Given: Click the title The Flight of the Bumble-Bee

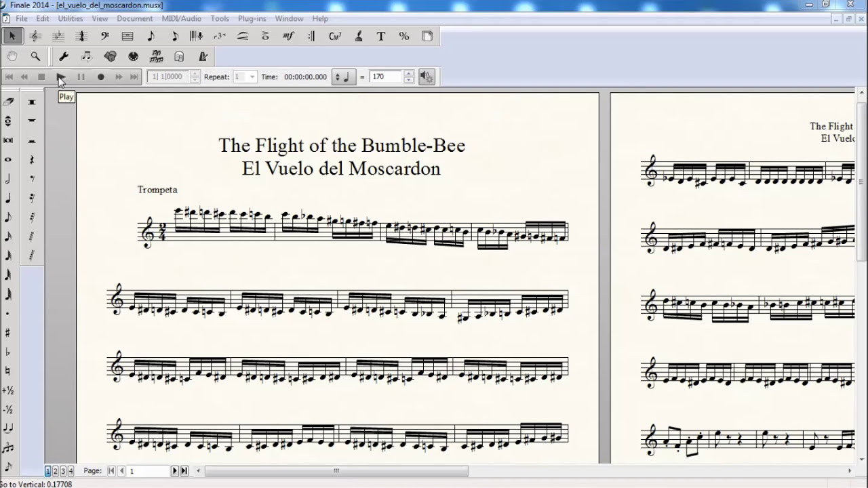Looking at the screenshot, I should (342, 145).
